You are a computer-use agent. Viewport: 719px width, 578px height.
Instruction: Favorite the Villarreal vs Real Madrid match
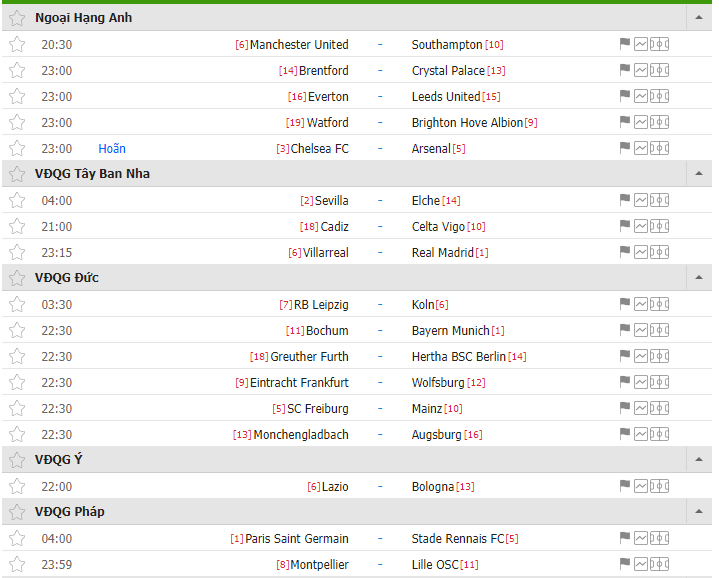pos(17,252)
